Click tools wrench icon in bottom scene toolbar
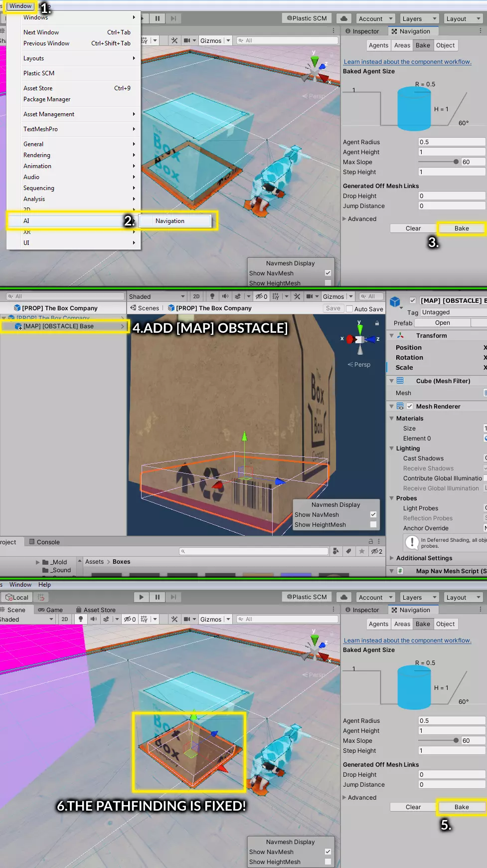This screenshot has width=487, height=868. point(174,619)
